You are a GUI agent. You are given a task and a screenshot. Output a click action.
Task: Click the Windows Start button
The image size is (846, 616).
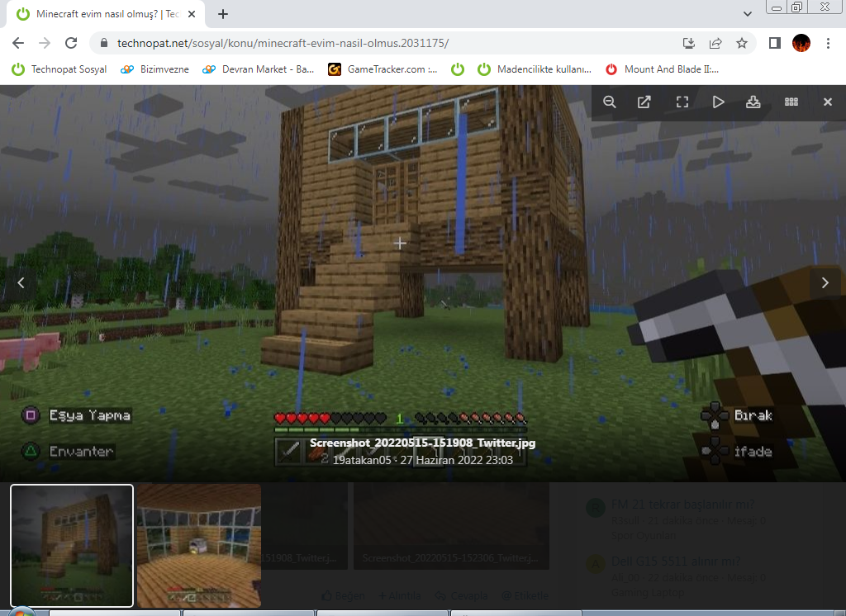click(x=21, y=612)
